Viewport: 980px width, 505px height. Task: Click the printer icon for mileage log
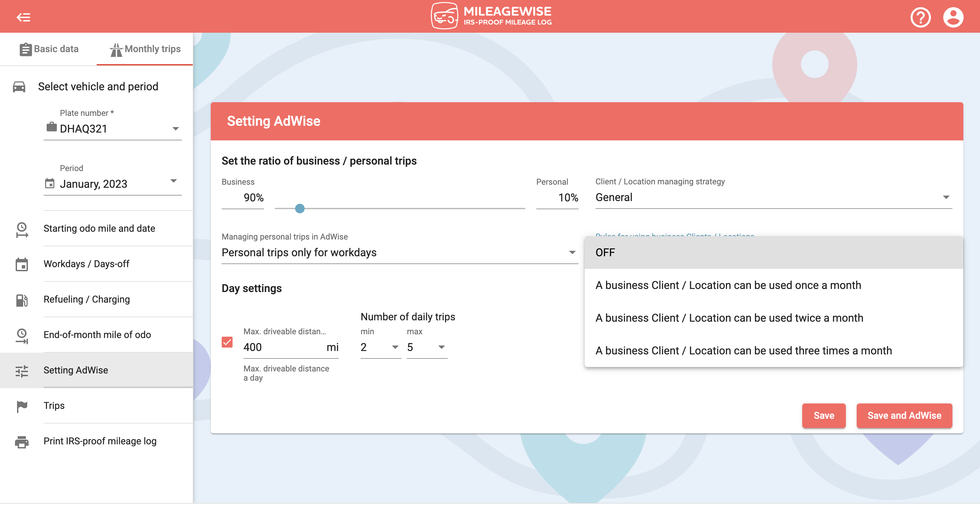pyautogui.click(x=22, y=442)
